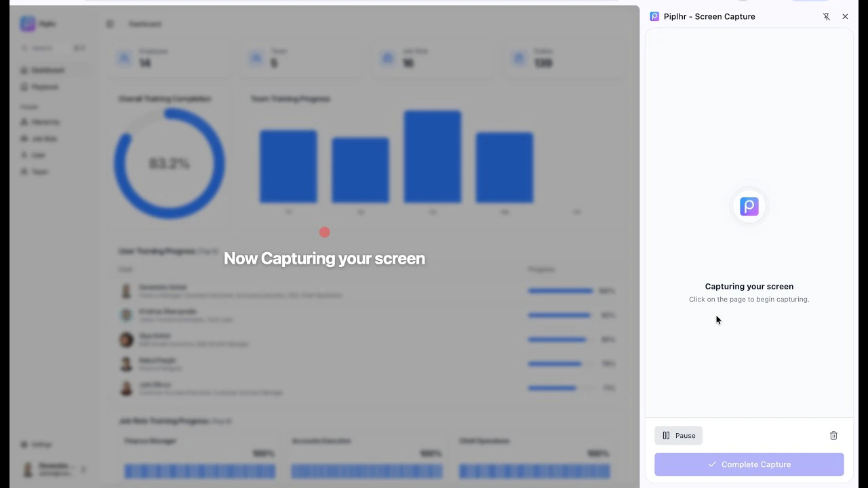The width and height of the screenshot is (868, 488).
Task: Unpin the Screen Capture panel
Action: point(826,16)
